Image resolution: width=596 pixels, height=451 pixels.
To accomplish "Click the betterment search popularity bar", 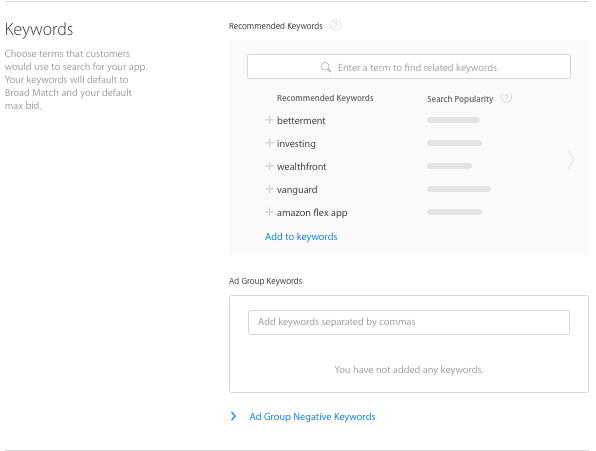I will pyautogui.click(x=453, y=120).
